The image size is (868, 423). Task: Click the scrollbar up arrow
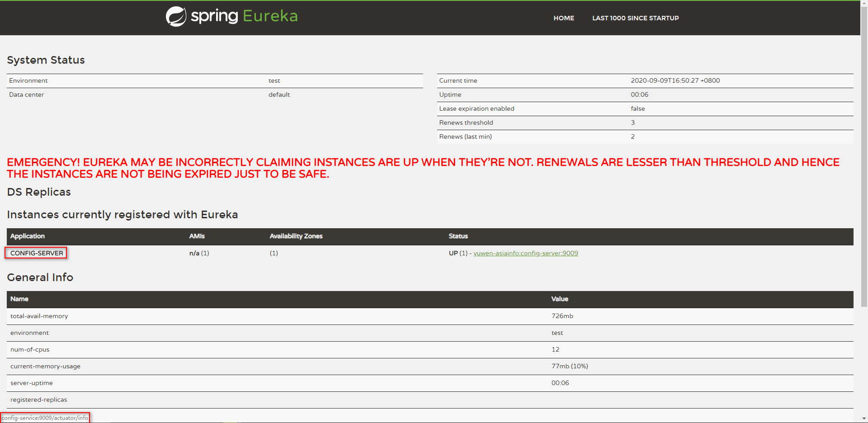864,3
